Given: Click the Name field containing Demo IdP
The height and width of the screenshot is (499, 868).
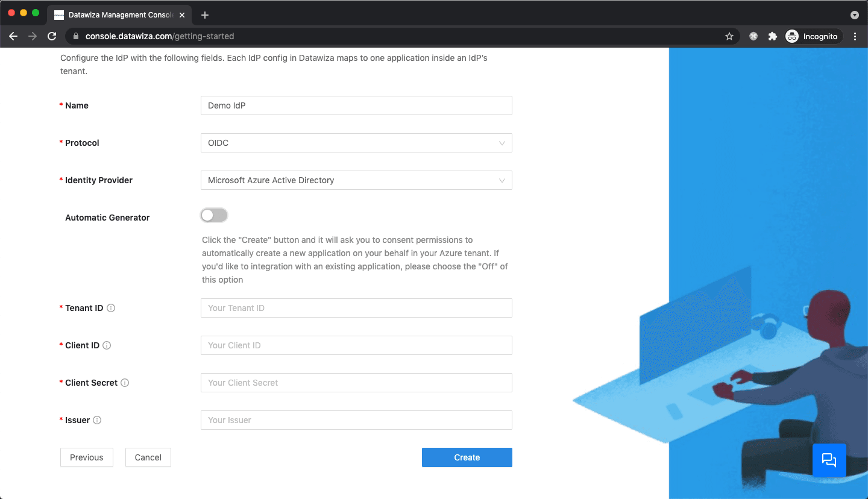Looking at the screenshot, I should pyautogui.click(x=356, y=105).
